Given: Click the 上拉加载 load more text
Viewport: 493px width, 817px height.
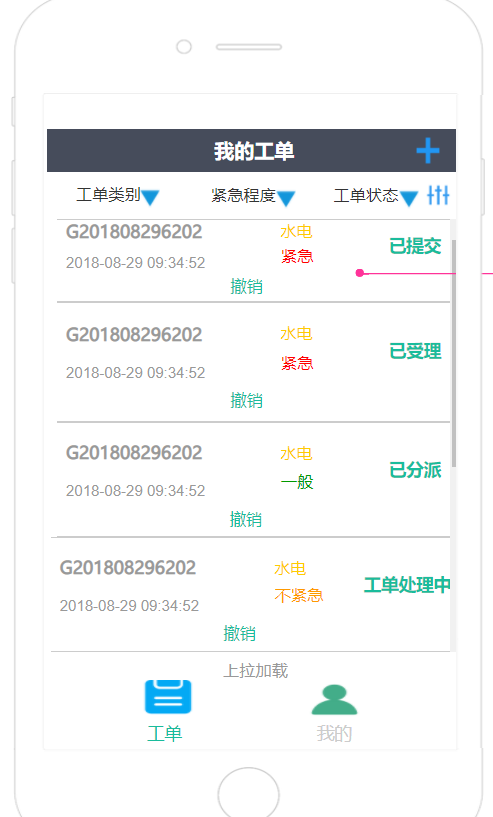Looking at the screenshot, I should point(255,670).
